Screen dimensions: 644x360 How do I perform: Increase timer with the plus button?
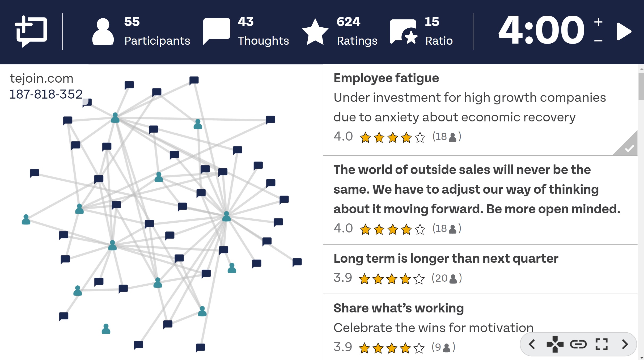pos(598,22)
